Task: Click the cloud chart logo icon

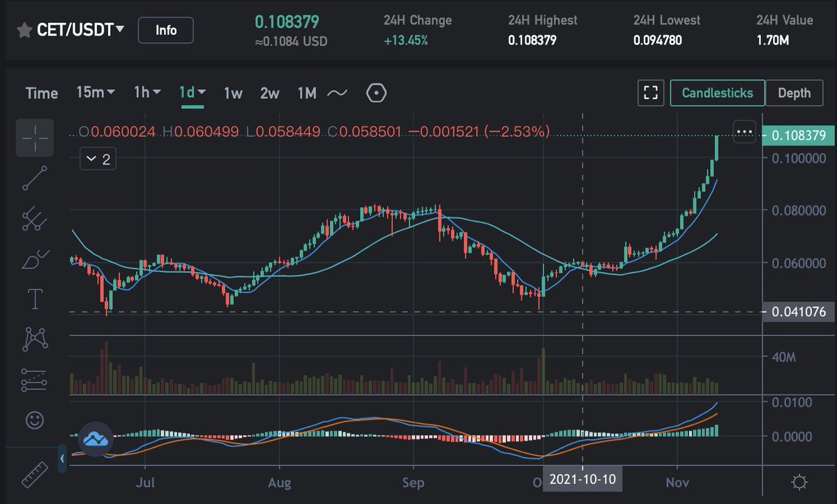Action: 95,438
